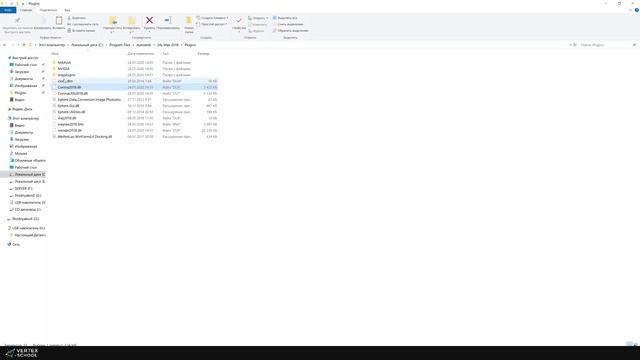The height and width of the screenshot is (360, 640).
Task: Open Музыка (Music) in the sidebar
Action: (20, 153)
